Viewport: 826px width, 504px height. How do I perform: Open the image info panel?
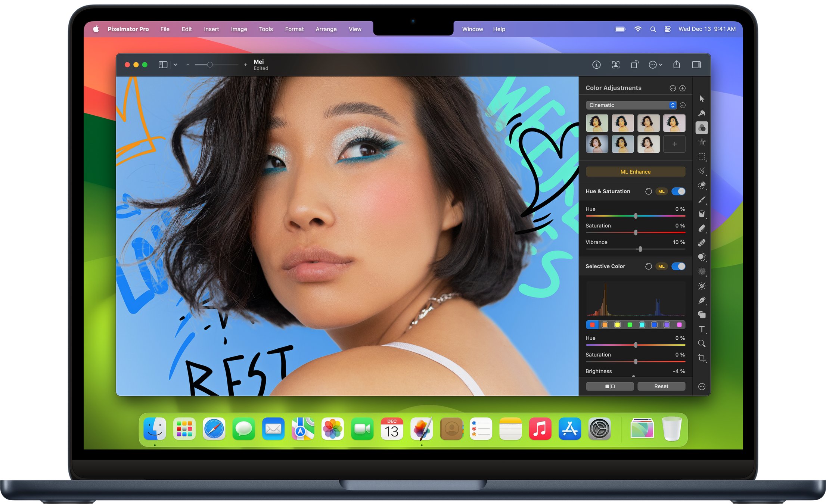(596, 64)
